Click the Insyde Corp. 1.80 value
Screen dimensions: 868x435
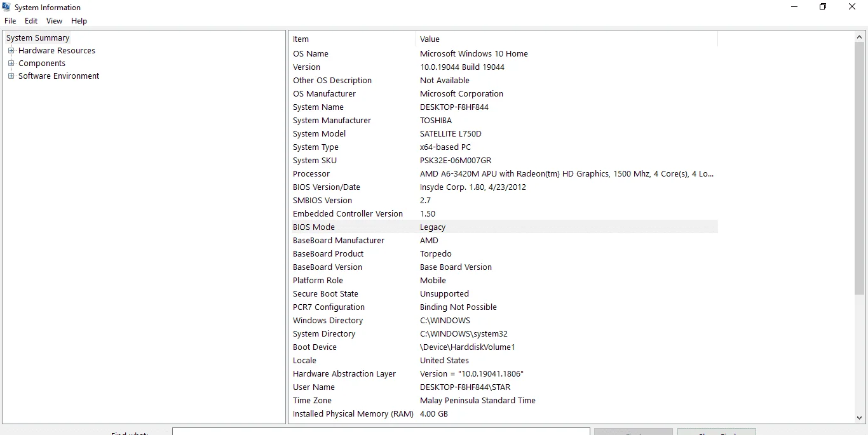(473, 187)
